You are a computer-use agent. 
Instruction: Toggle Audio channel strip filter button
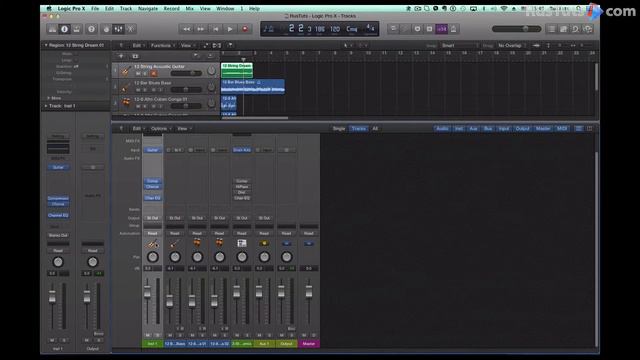coord(442,129)
